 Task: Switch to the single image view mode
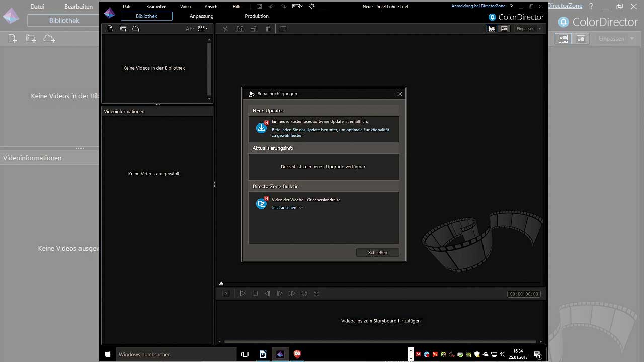(x=504, y=29)
